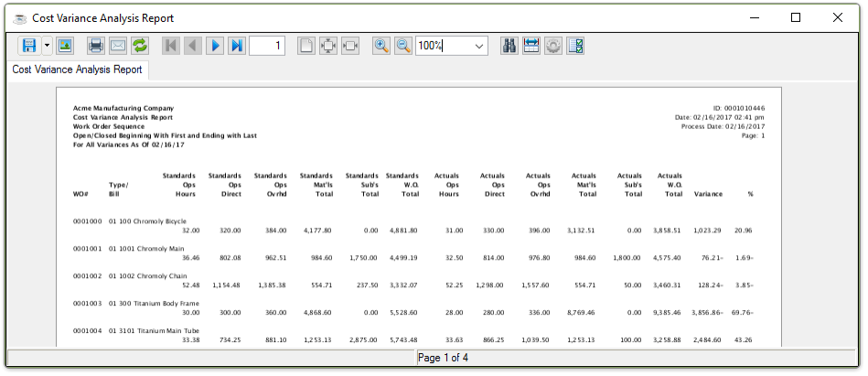Refresh the report with green arrows
This screenshot has height=376, width=868.
pyautogui.click(x=140, y=45)
